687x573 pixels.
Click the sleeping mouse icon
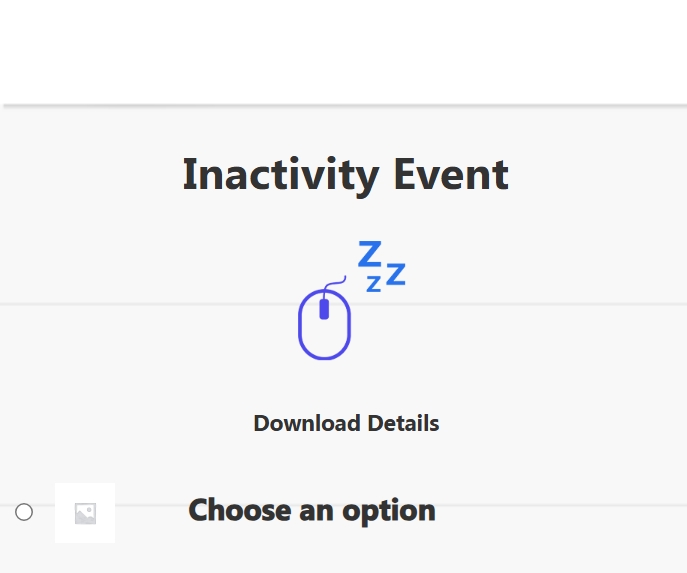(x=352, y=300)
